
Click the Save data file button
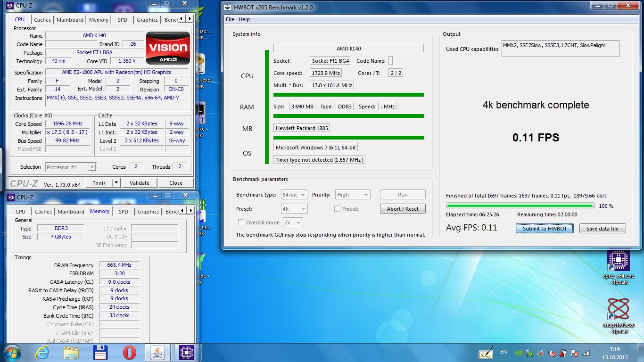click(x=603, y=229)
